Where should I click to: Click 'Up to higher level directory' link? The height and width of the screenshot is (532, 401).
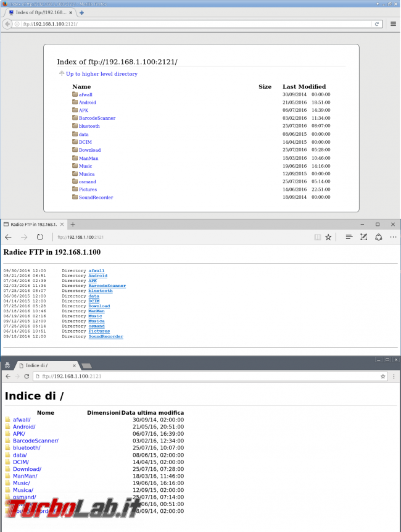coord(101,74)
